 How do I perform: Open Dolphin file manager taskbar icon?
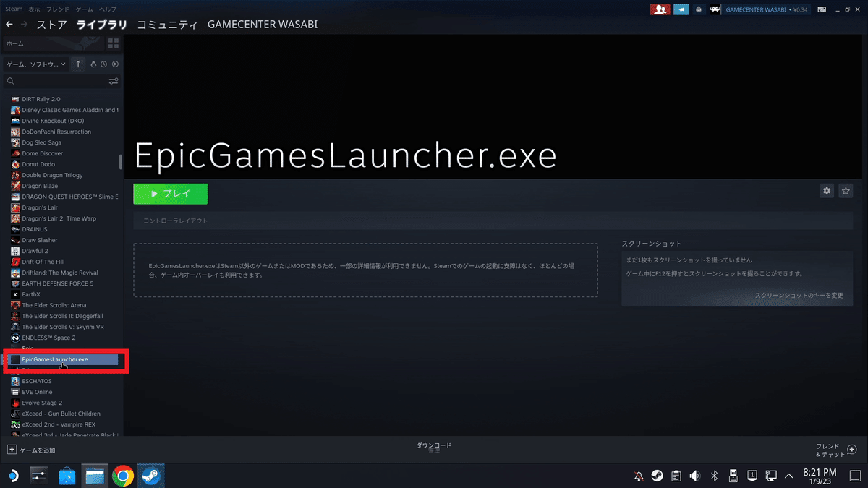pyautogui.click(x=95, y=476)
